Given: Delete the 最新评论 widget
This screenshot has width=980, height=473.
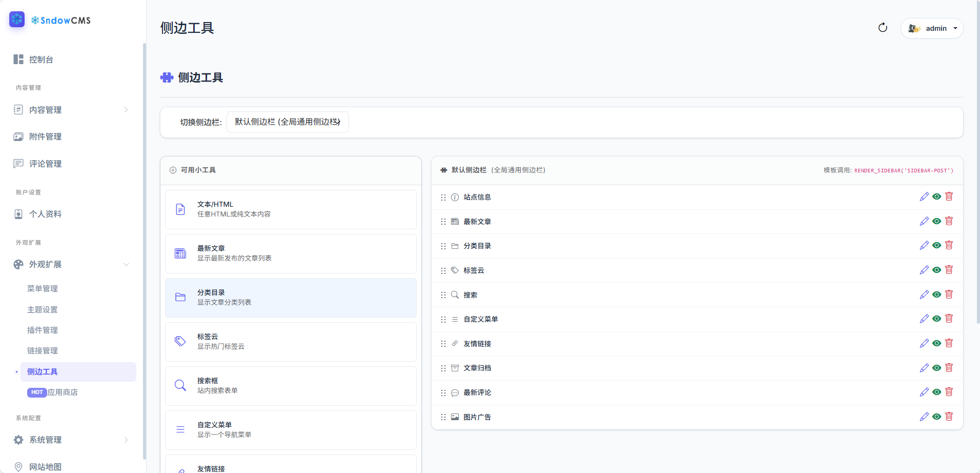Looking at the screenshot, I should [949, 392].
